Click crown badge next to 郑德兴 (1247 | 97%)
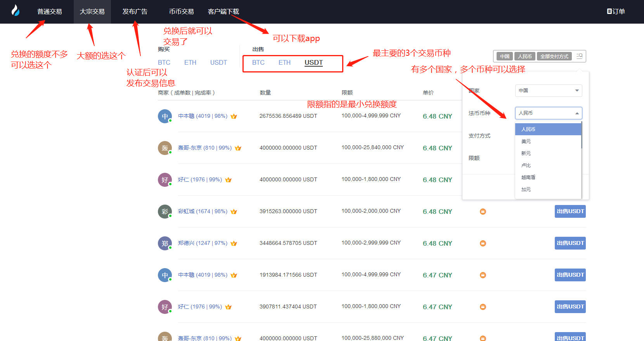This screenshot has height=341, width=644. [x=234, y=243]
